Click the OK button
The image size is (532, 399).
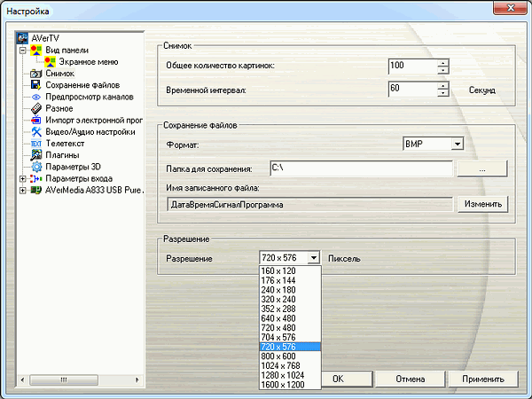pos(347,379)
